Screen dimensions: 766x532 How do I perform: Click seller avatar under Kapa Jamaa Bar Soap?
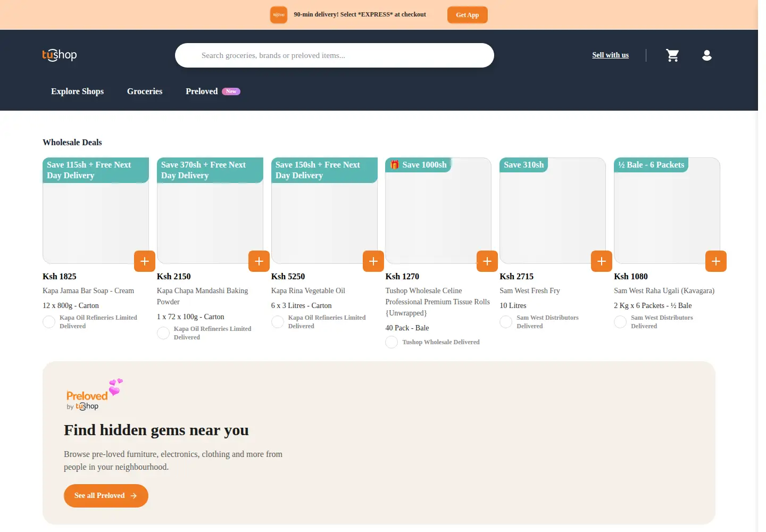[x=49, y=322]
